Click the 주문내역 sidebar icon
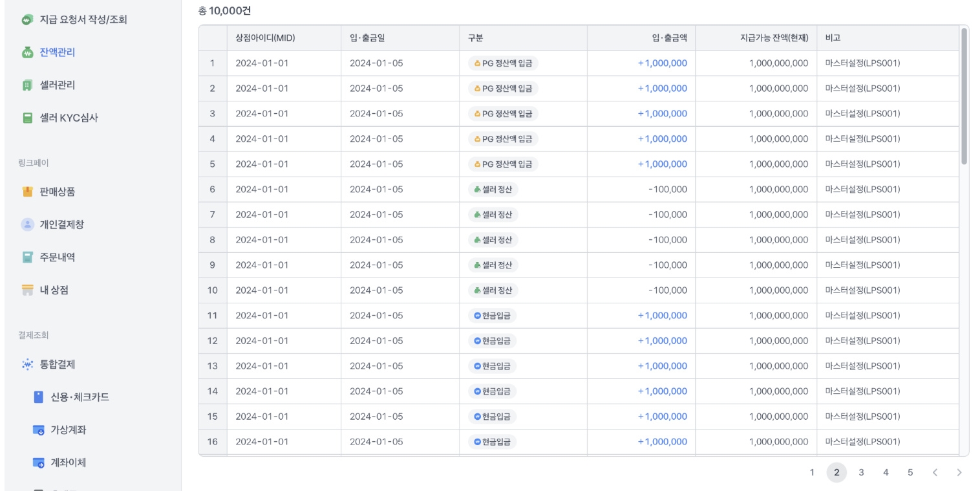The image size is (980, 491). pos(27,257)
